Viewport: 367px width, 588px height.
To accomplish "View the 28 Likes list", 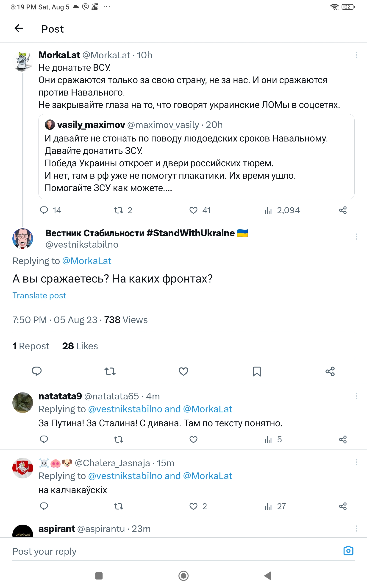I will tap(80, 346).
